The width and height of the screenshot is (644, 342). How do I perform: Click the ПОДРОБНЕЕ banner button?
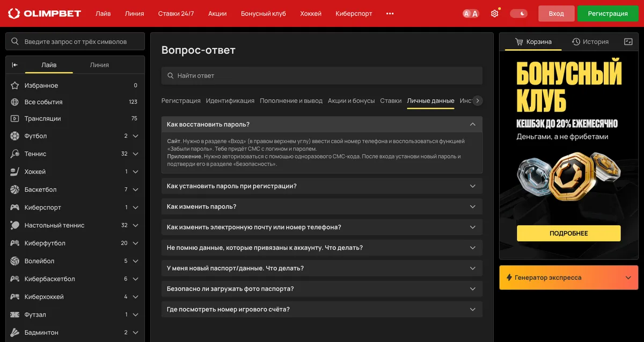tap(569, 233)
